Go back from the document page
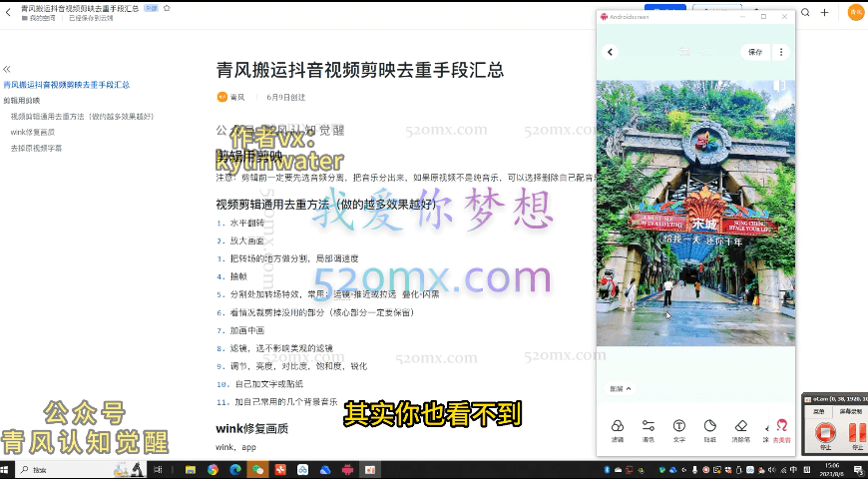Viewport: 868px width, 479px height. pos(8,12)
